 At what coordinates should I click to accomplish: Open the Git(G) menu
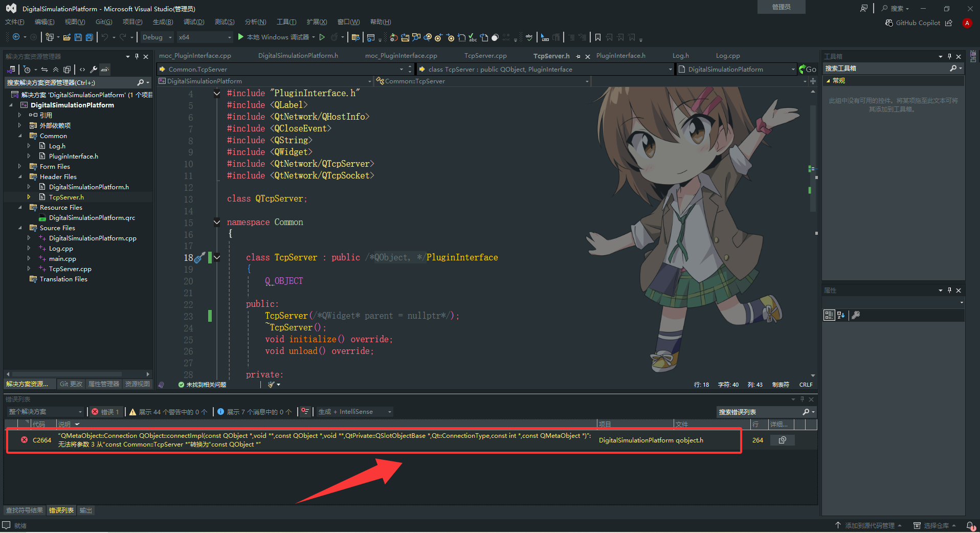[x=104, y=22]
